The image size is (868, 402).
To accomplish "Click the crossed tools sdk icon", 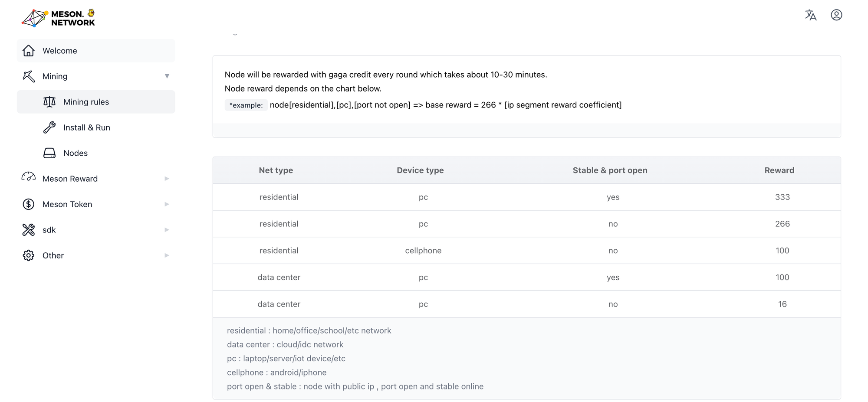I will coord(29,230).
